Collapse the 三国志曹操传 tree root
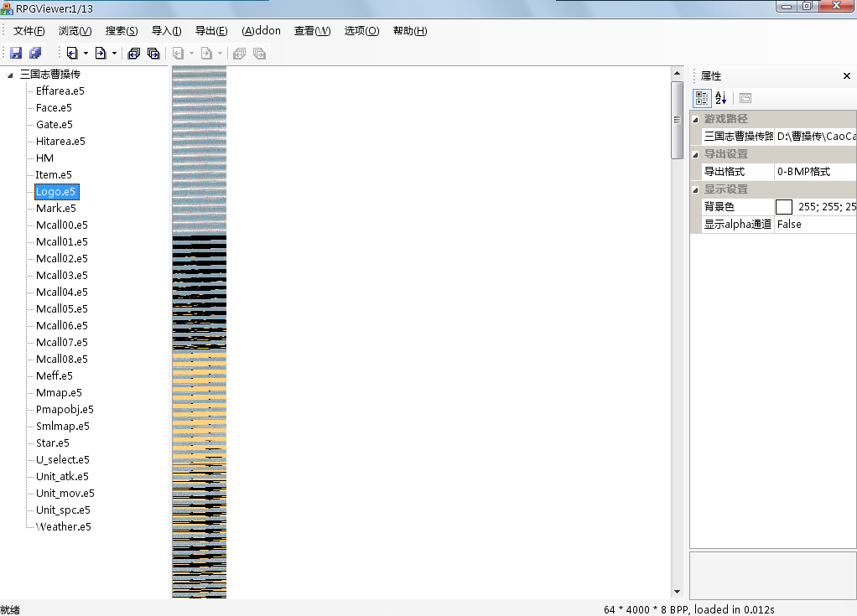 coord(9,75)
